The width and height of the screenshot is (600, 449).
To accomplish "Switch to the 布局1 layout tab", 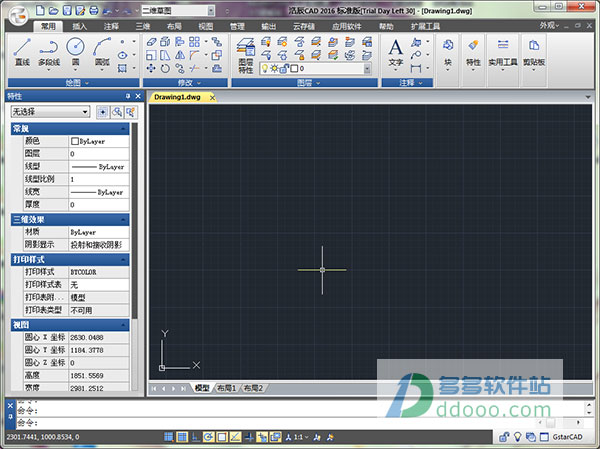I will tap(227, 387).
